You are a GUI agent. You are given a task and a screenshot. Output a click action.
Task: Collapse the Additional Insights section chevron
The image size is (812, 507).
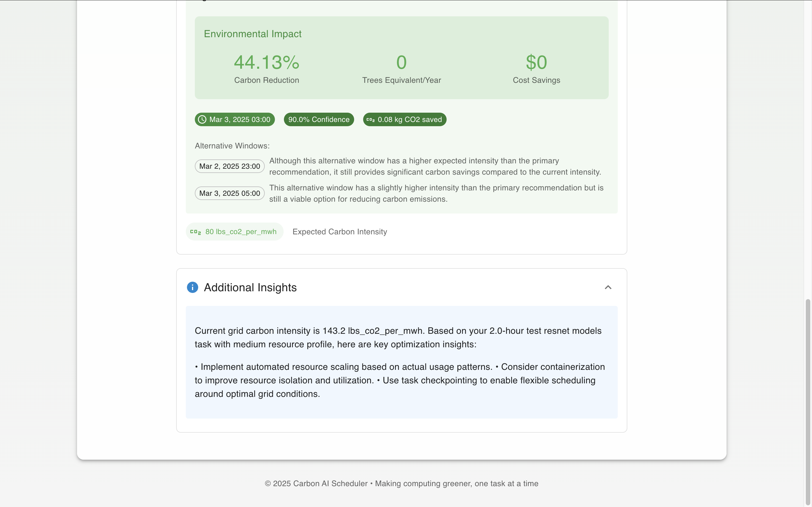coord(608,287)
